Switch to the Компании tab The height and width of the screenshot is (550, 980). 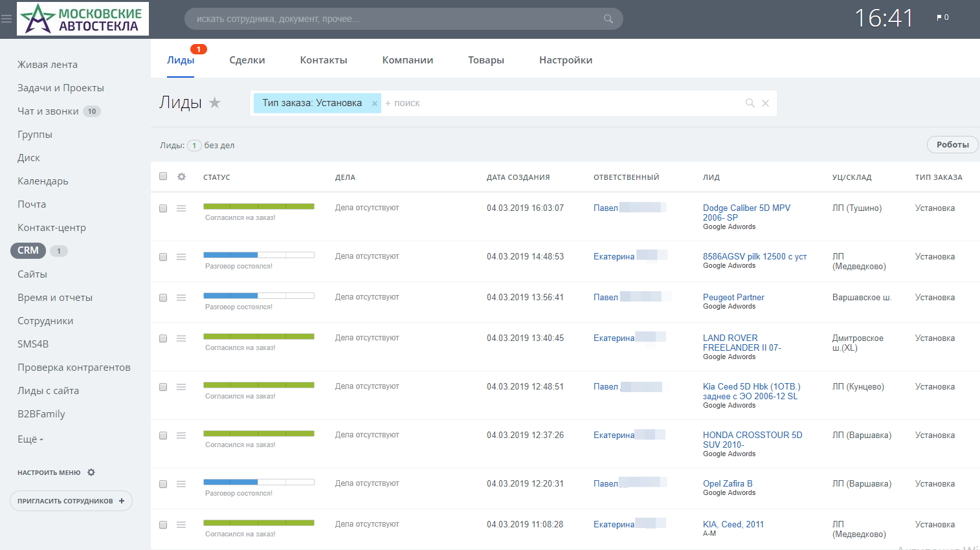408,60
